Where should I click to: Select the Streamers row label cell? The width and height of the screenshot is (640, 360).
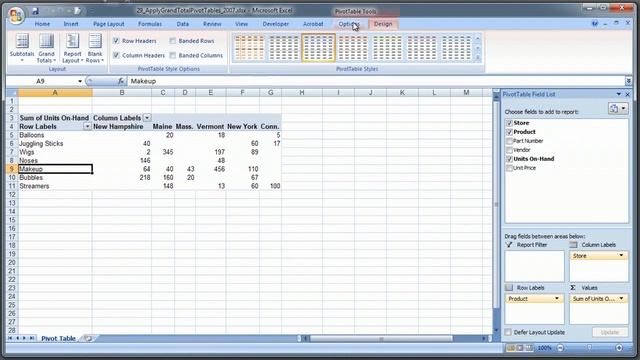coord(55,186)
